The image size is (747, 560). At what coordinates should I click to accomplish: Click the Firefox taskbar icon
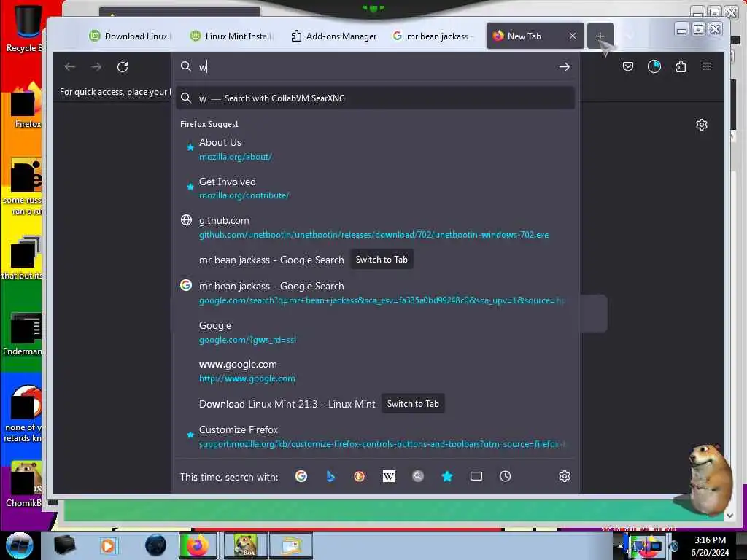197,545
